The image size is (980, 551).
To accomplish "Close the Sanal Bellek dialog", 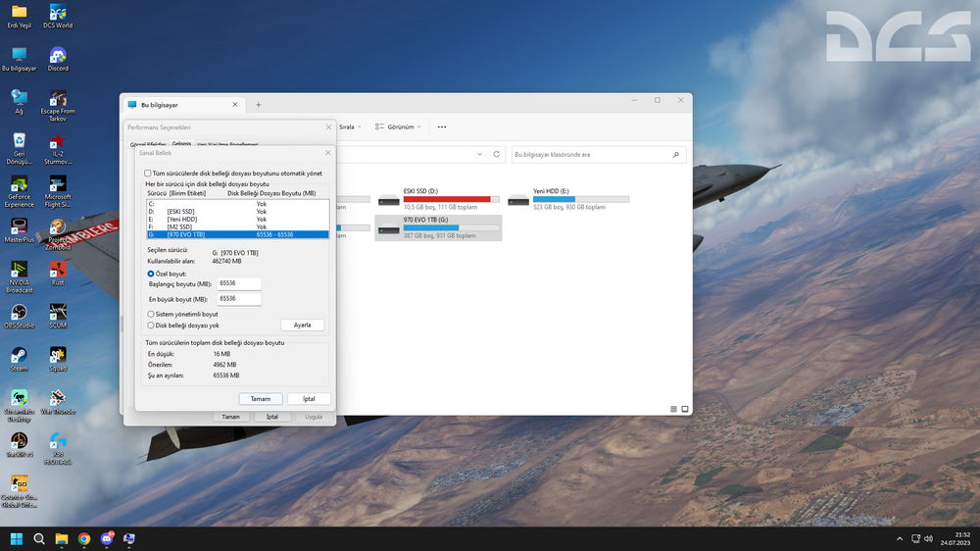I will 328,153.
